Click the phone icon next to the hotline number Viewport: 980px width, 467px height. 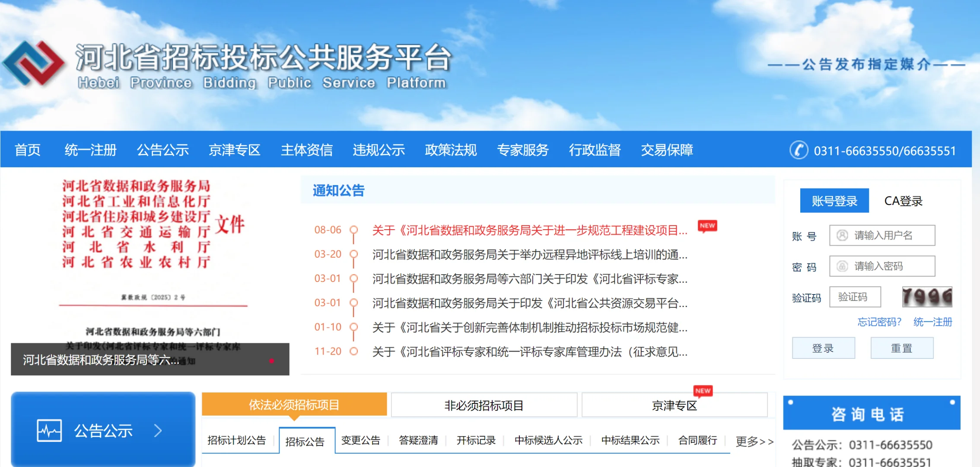(800, 150)
